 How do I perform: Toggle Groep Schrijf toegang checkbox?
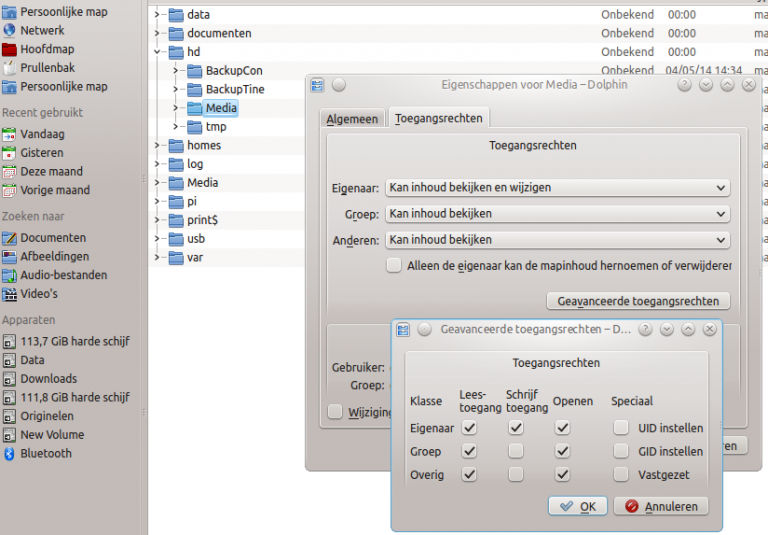click(515, 451)
